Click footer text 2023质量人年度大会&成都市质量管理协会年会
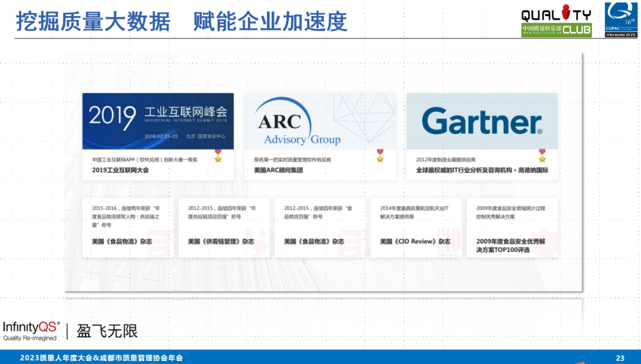 101,358
